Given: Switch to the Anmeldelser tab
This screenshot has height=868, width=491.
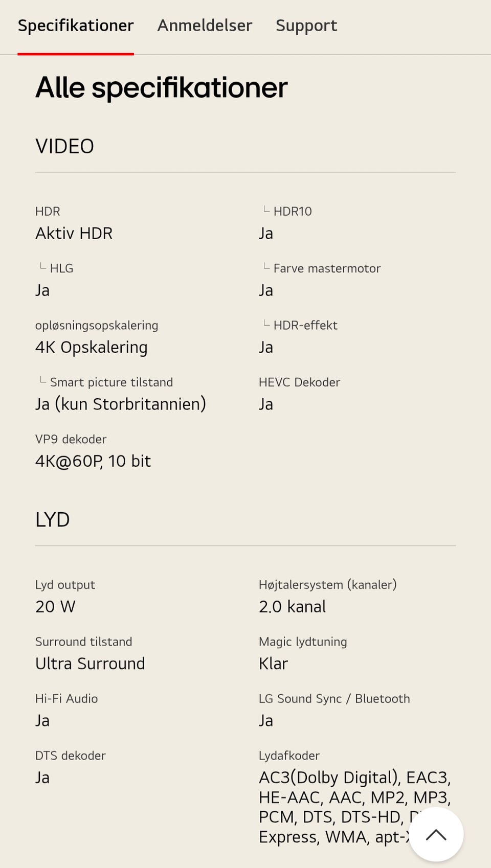Looking at the screenshot, I should pyautogui.click(x=205, y=26).
